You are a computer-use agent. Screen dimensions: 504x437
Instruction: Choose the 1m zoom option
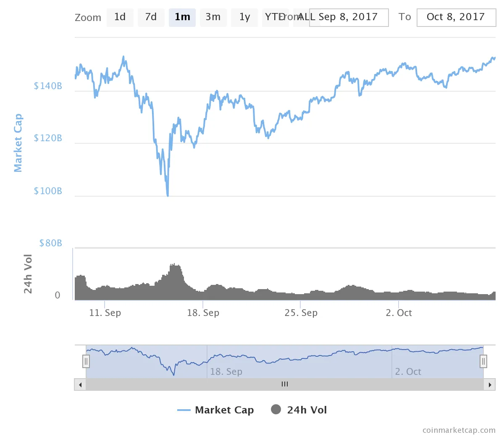182,17
